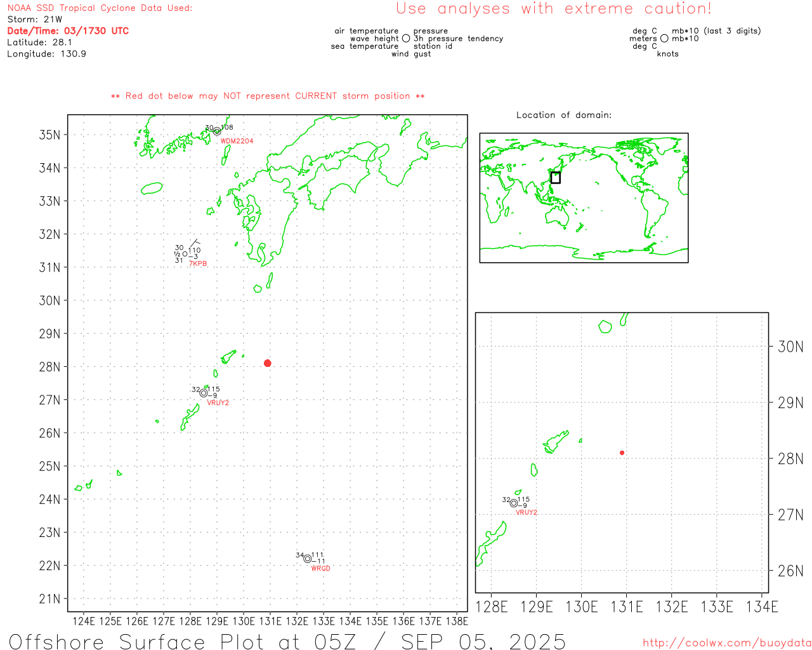Click the 28N latitude label on main map

point(49,367)
